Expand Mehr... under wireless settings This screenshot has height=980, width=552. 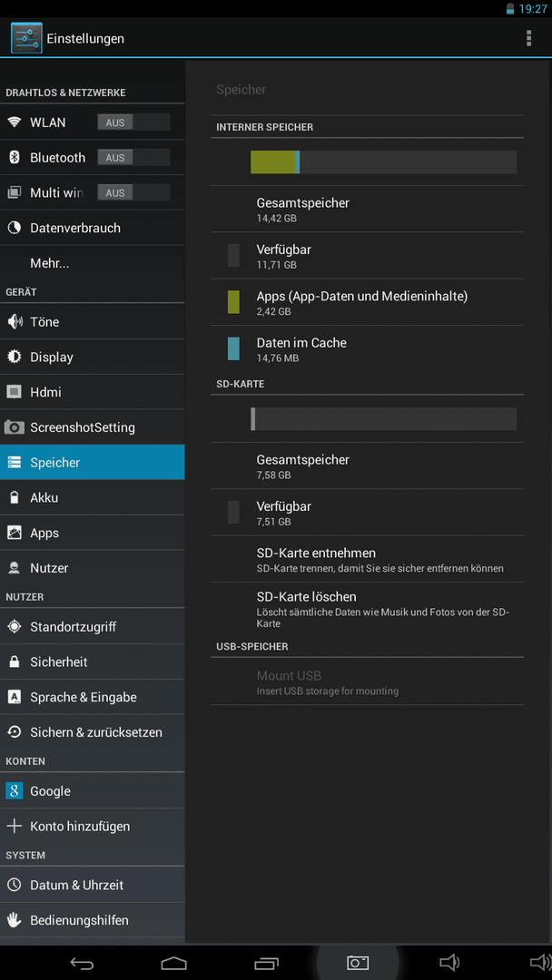click(x=93, y=263)
